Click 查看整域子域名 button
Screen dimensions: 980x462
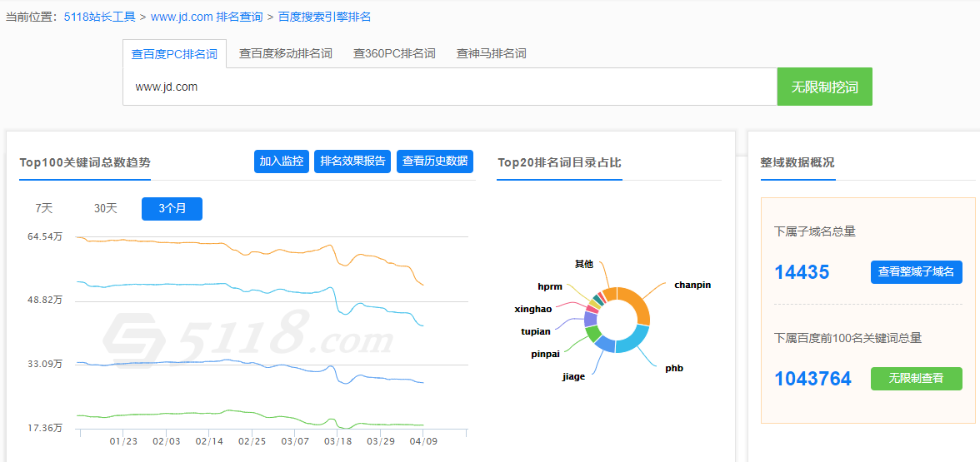pyautogui.click(x=917, y=272)
